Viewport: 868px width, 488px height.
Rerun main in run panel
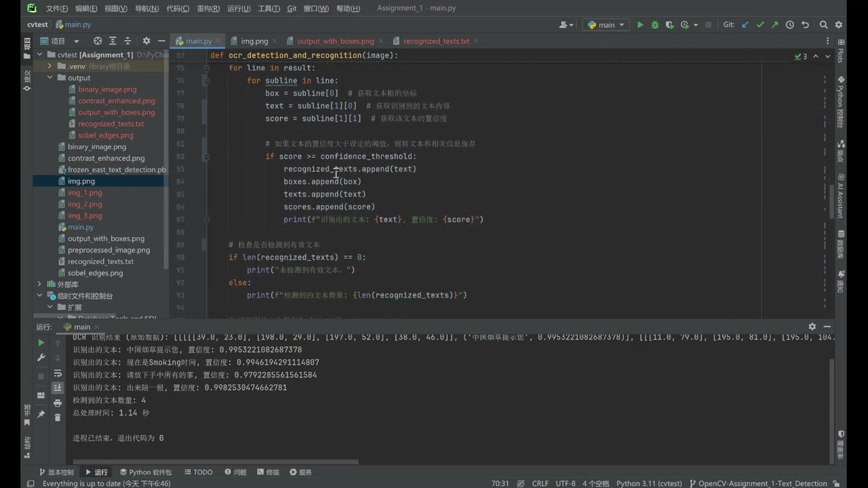41,343
